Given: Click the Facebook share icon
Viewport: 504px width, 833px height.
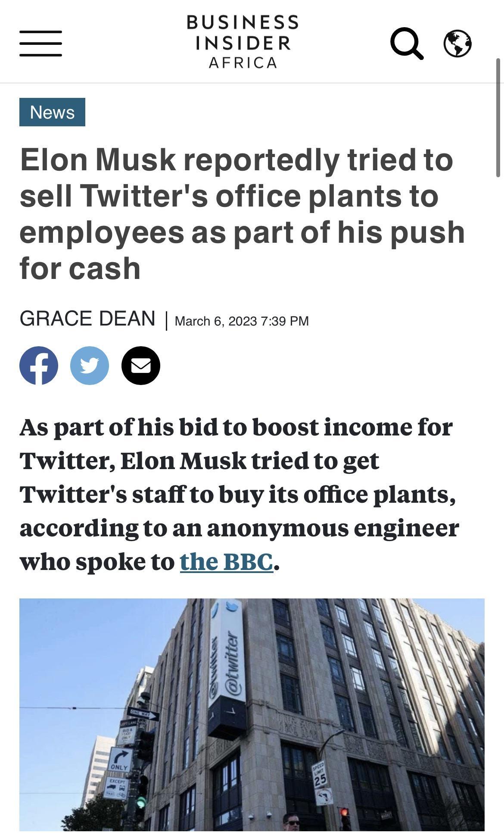Looking at the screenshot, I should tap(38, 365).
